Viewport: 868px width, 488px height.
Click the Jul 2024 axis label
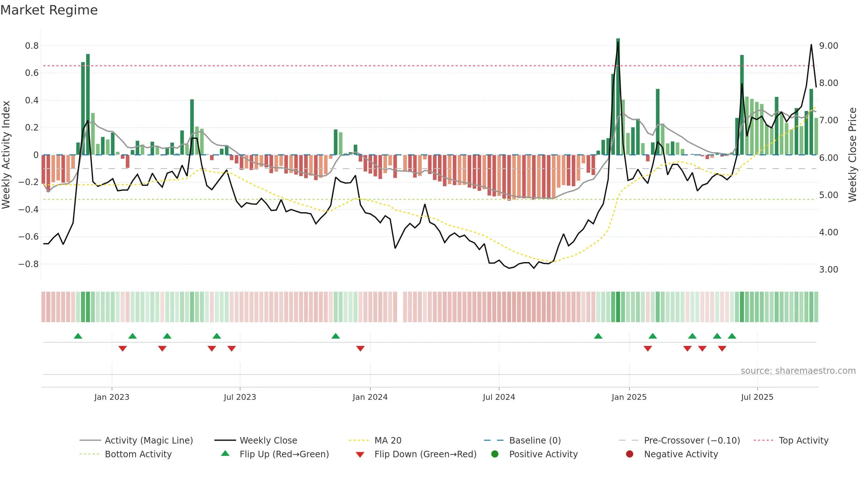tap(499, 397)
